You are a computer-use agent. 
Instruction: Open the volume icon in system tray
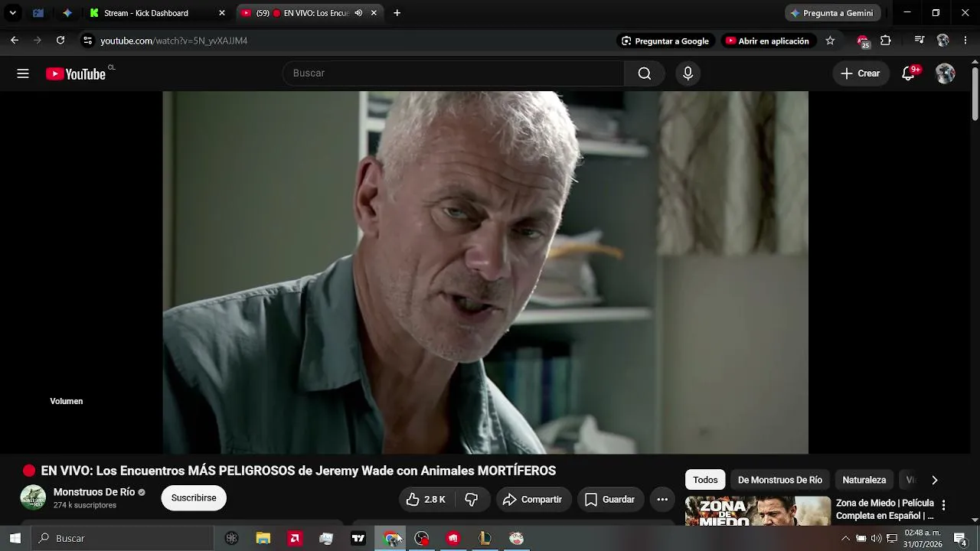(x=876, y=539)
